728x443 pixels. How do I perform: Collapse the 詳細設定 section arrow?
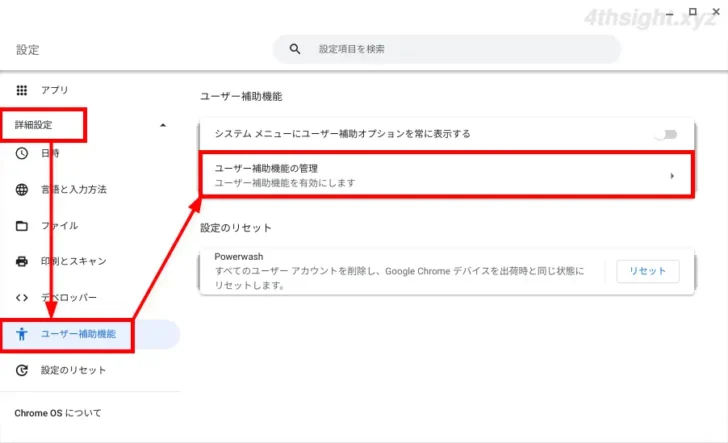click(x=163, y=125)
